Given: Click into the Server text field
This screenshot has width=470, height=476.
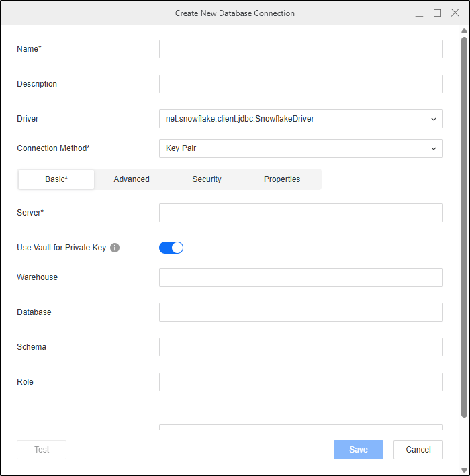Looking at the screenshot, I should click(x=301, y=213).
